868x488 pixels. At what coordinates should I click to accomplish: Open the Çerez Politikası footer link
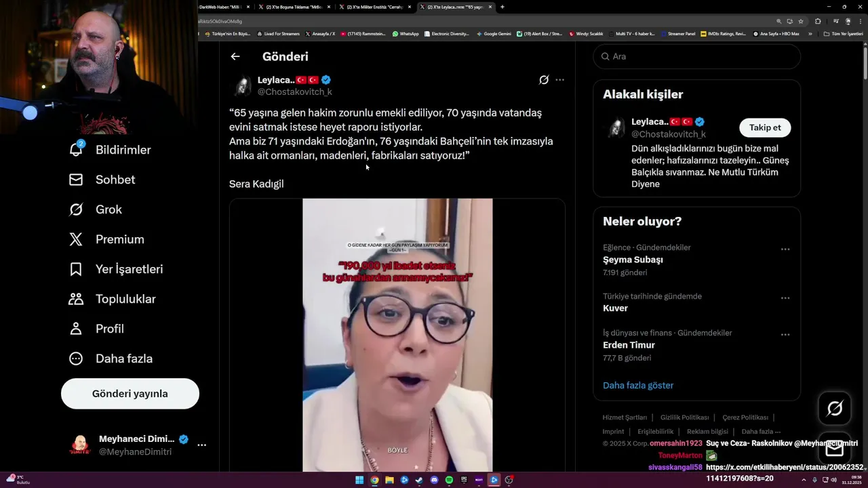(x=745, y=418)
